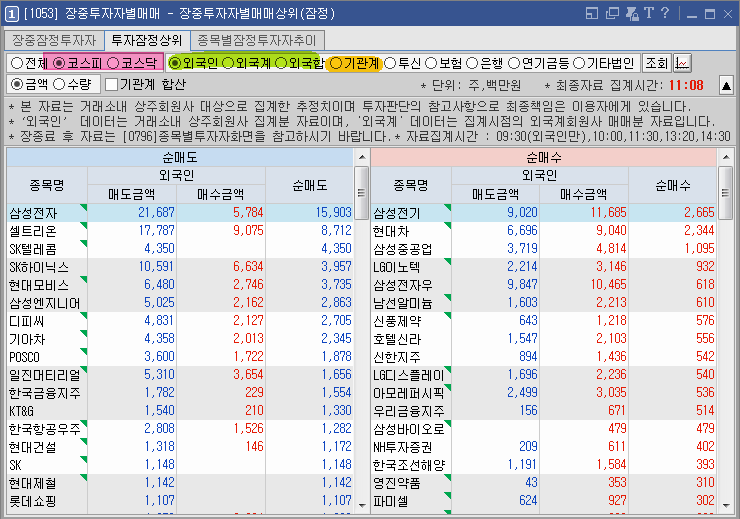Select the 삼성엔지니어 stock name
Screen dimensions: 740x519
(44, 303)
